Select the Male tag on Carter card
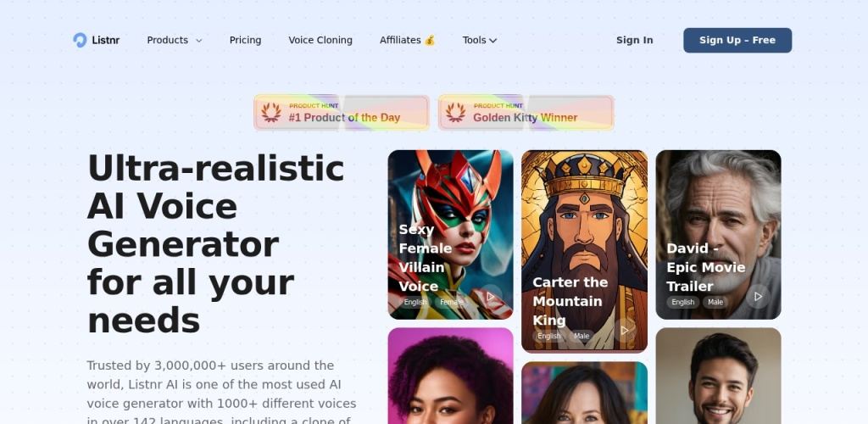This screenshot has width=868, height=424. pyautogui.click(x=581, y=336)
